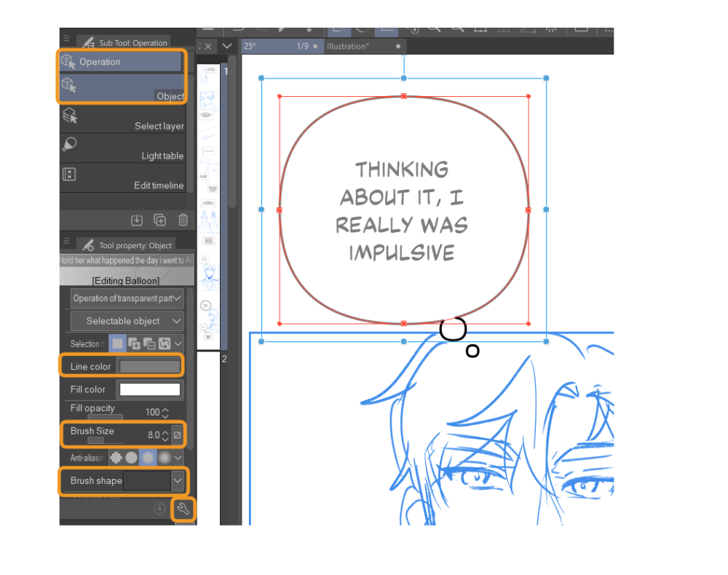Choose the Select layer sub tool
This screenshot has width=728, height=575.
(x=121, y=119)
